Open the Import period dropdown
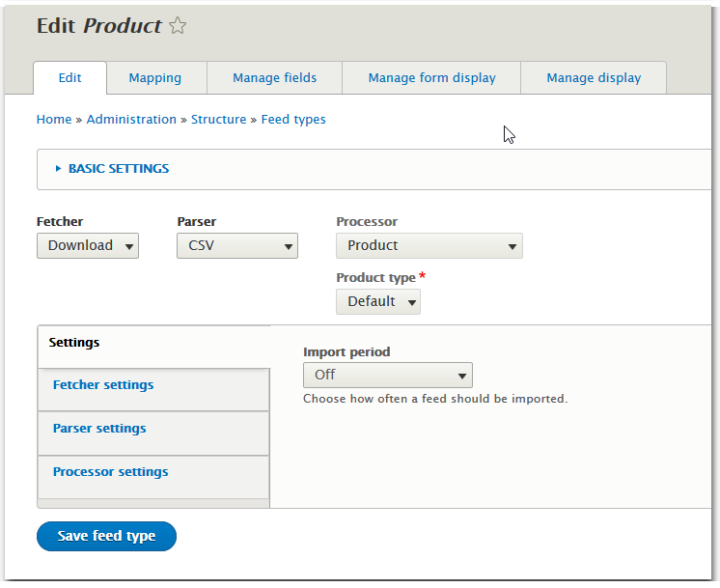Screen dimensions: 720x588 pos(388,376)
